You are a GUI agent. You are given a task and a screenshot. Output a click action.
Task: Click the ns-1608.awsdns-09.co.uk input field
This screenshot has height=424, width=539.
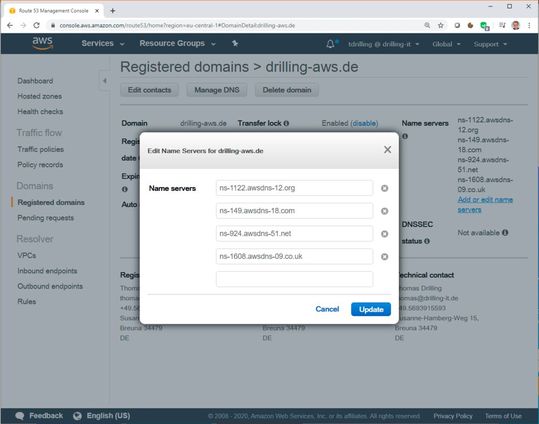[294, 256]
